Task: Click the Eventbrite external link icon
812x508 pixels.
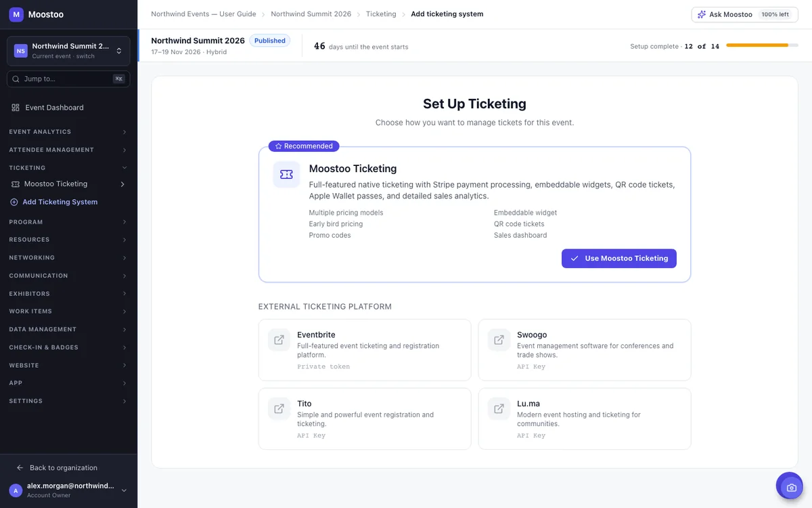Action: pyautogui.click(x=279, y=340)
